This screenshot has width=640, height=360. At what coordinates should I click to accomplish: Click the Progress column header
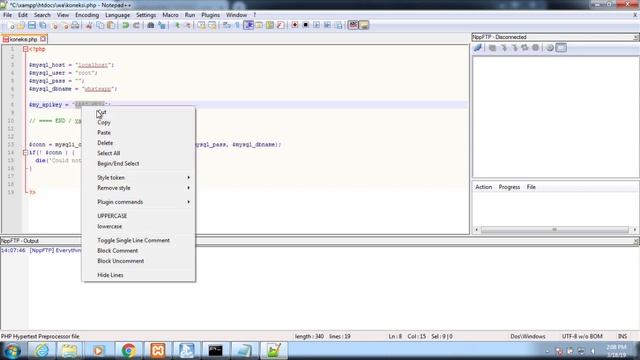(509, 187)
